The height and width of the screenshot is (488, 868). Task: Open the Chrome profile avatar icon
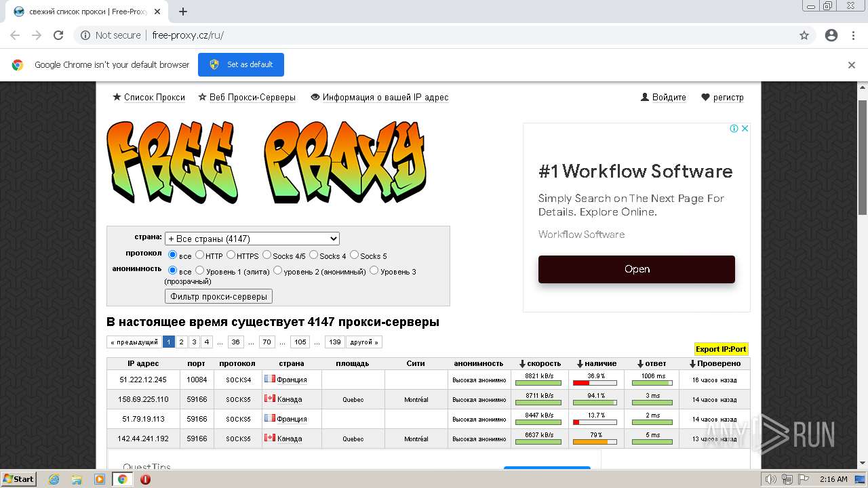click(831, 35)
